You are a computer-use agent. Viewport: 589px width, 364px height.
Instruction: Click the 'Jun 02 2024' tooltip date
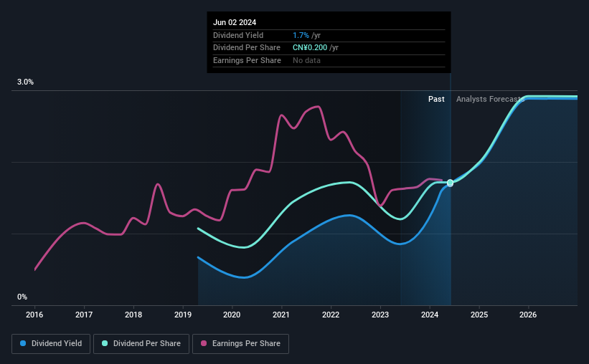pyautogui.click(x=235, y=22)
